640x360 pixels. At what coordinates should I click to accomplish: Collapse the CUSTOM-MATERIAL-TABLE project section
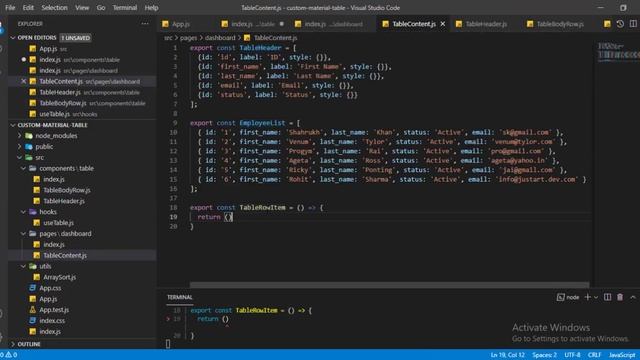pos(13,125)
